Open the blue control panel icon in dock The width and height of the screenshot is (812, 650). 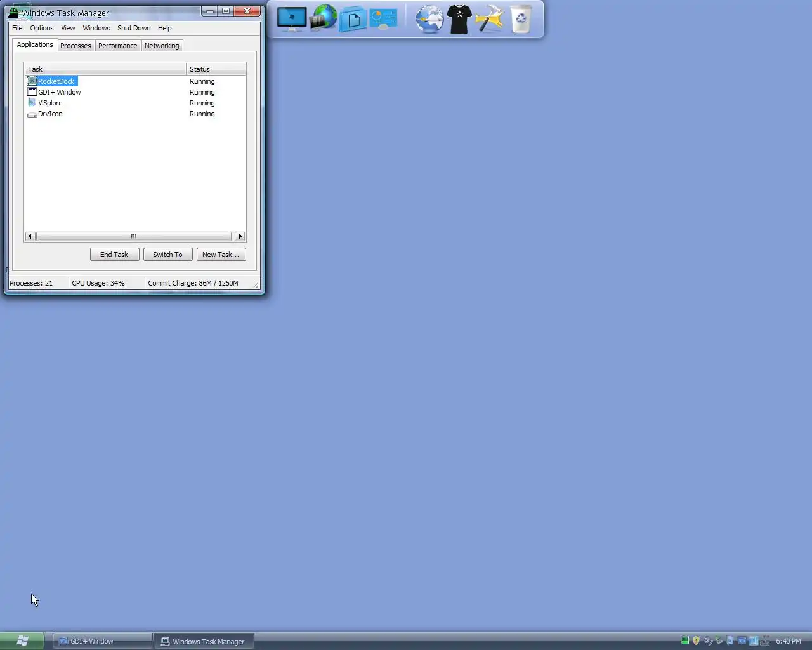[383, 19]
